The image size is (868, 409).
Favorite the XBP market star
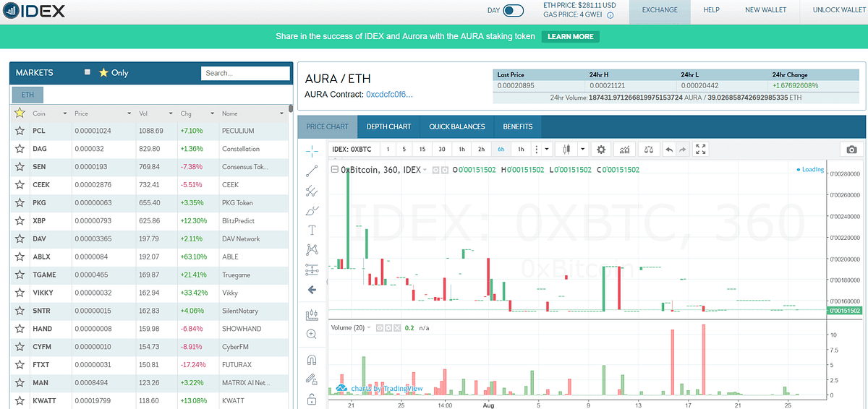click(x=20, y=220)
